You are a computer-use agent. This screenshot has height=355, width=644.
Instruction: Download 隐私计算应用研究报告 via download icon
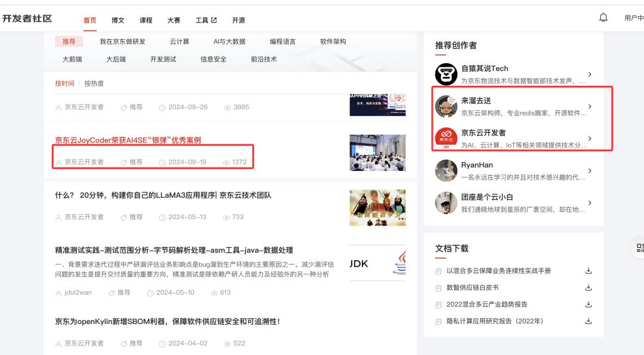point(588,322)
